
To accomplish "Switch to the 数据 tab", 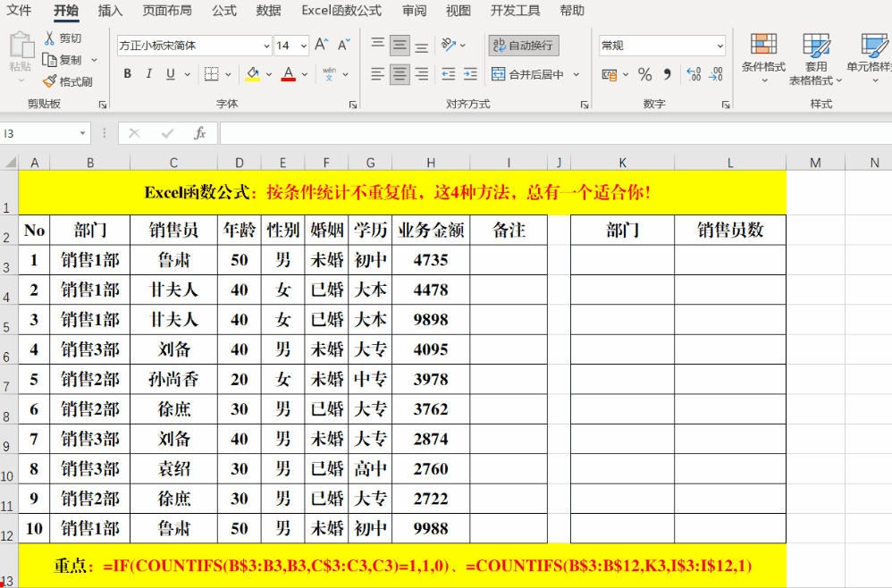I will click(268, 11).
